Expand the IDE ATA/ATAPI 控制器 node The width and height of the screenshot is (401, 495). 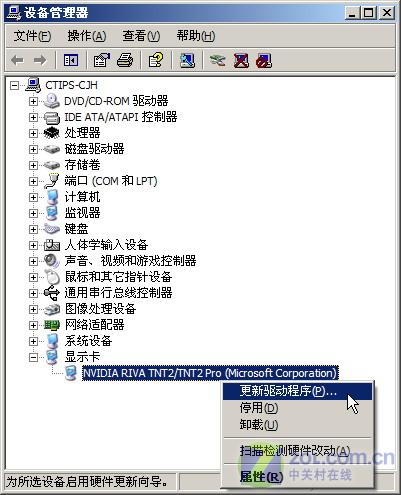[33, 117]
